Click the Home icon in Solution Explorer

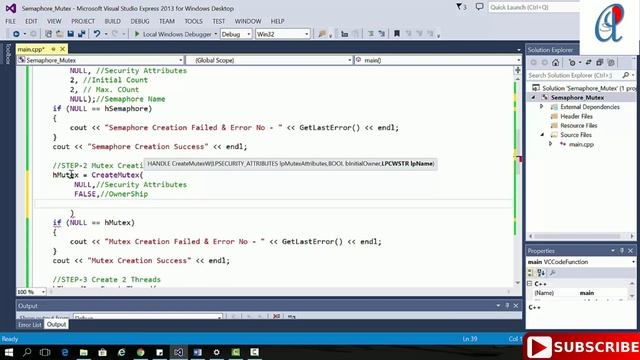[x=556, y=62]
